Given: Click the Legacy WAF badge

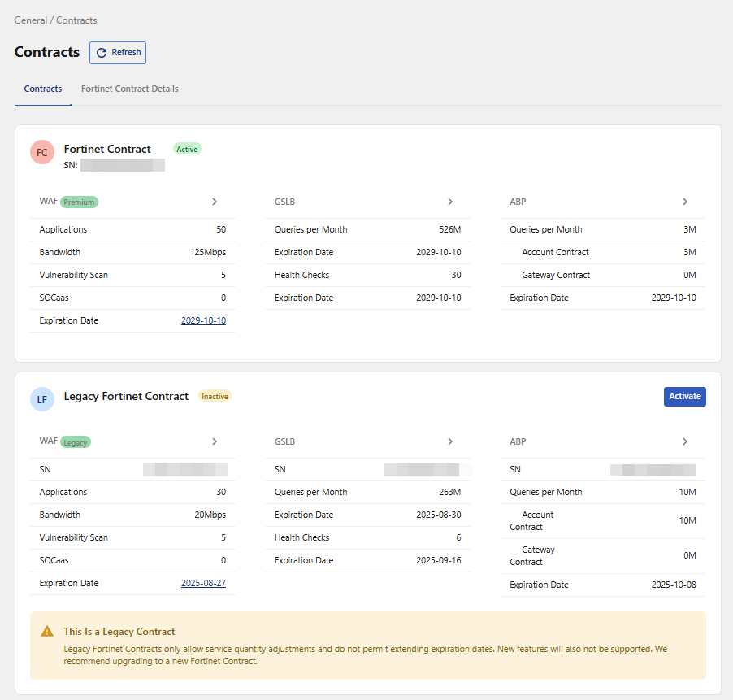Looking at the screenshot, I should point(76,442).
